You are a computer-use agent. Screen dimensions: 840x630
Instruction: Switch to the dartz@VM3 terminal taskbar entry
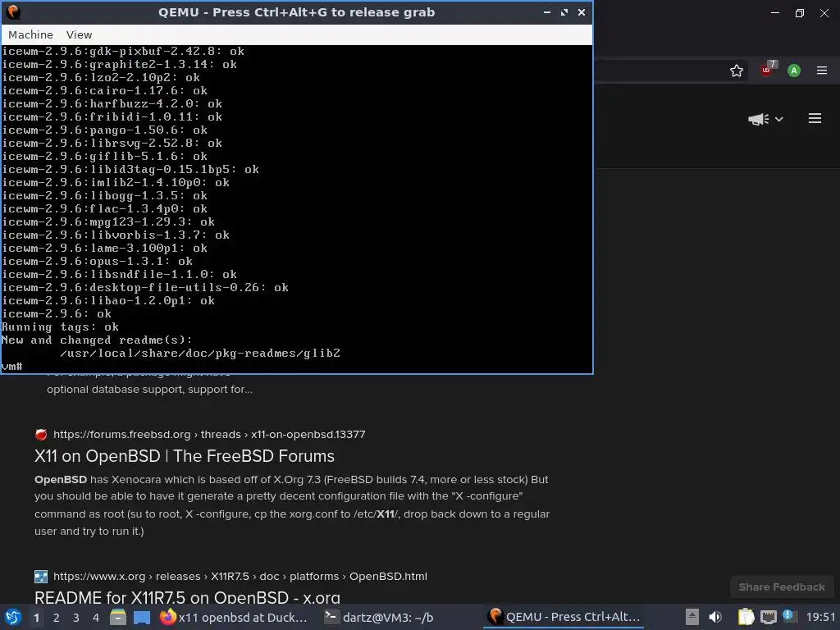[x=379, y=617]
